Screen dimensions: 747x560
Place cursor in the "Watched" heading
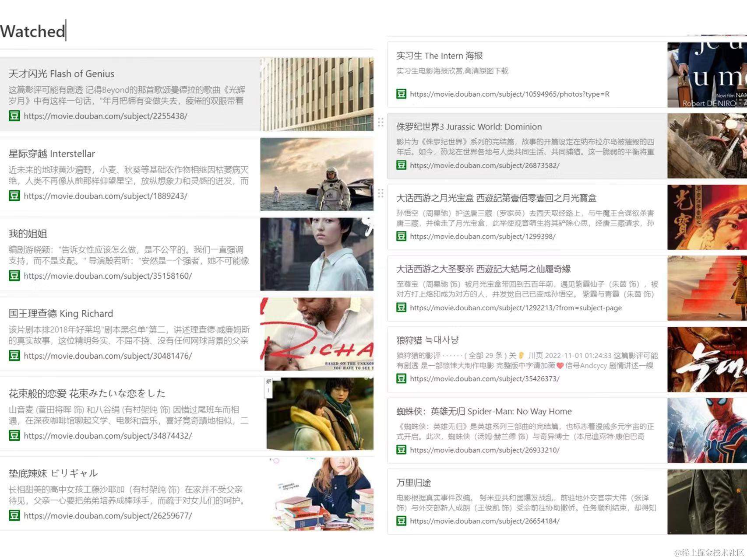pyautogui.click(x=33, y=31)
